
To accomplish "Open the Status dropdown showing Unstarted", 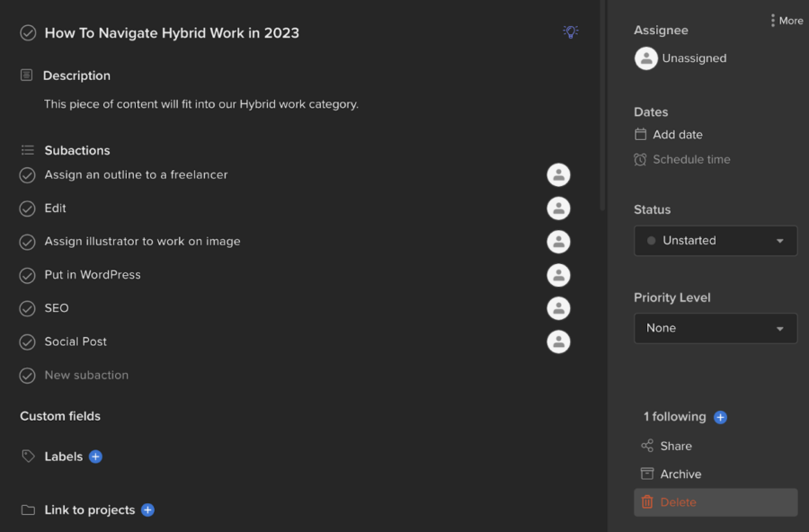I will (x=716, y=241).
